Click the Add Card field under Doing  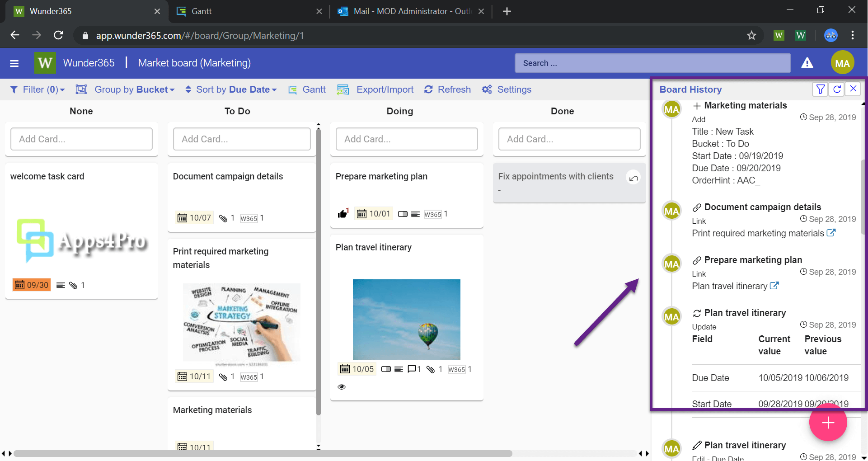406,139
